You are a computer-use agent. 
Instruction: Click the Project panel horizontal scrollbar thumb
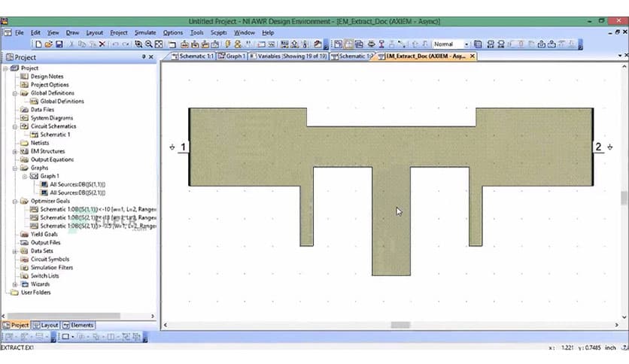coord(64,316)
